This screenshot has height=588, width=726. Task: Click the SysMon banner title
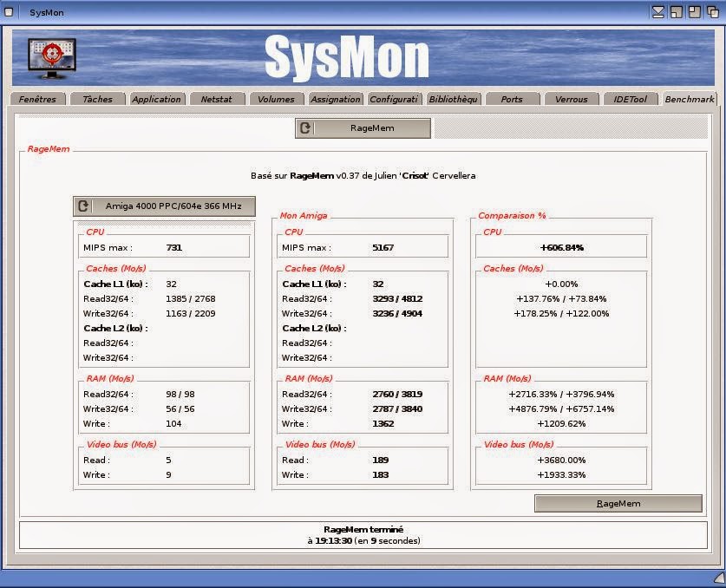347,58
